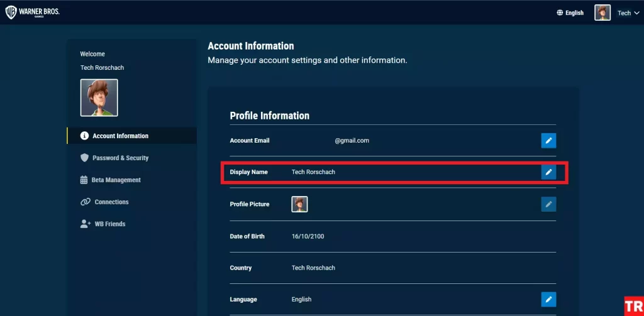
Task: Click the Welcome text in sidebar
Action: 92,54
